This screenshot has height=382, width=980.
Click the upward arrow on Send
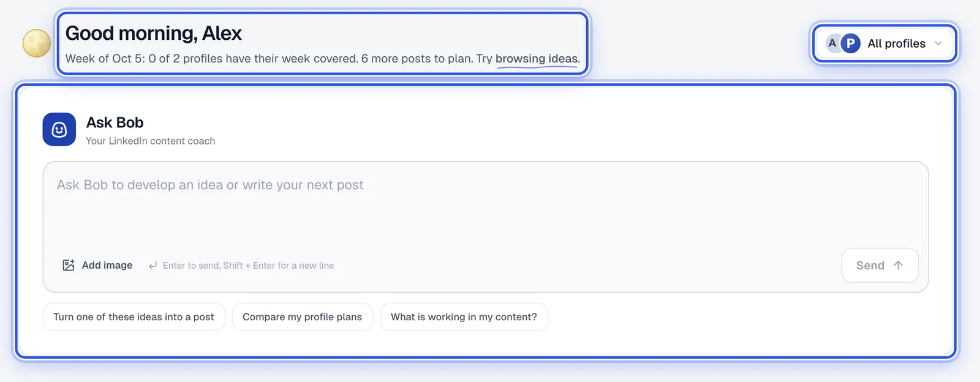(x=898, y=265)
